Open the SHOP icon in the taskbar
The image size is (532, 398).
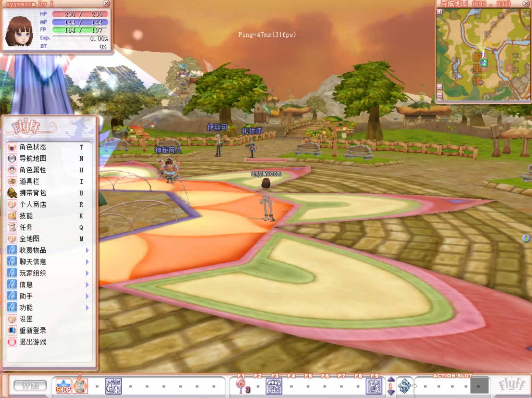point(63,386)
